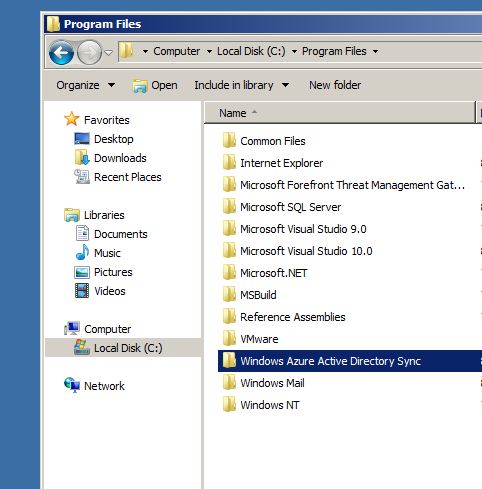Open the Organize menu
482x489 pixels.
pos(85,85)
